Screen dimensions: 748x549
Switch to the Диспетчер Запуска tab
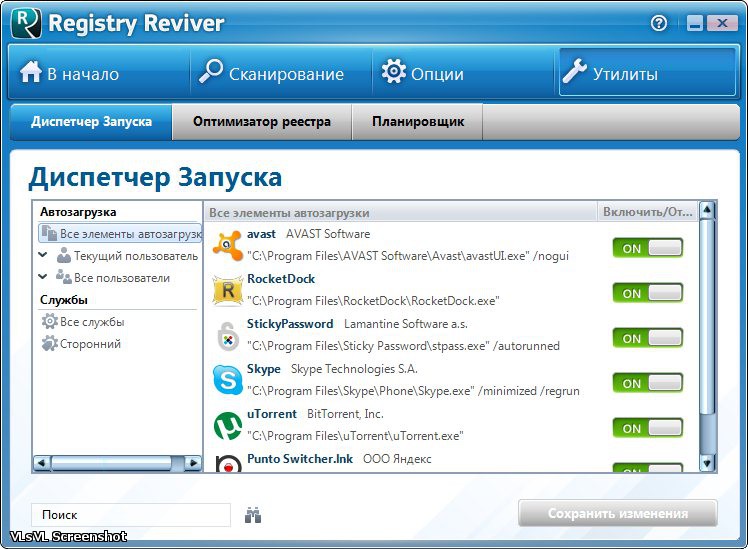click(x=91, y=122)
